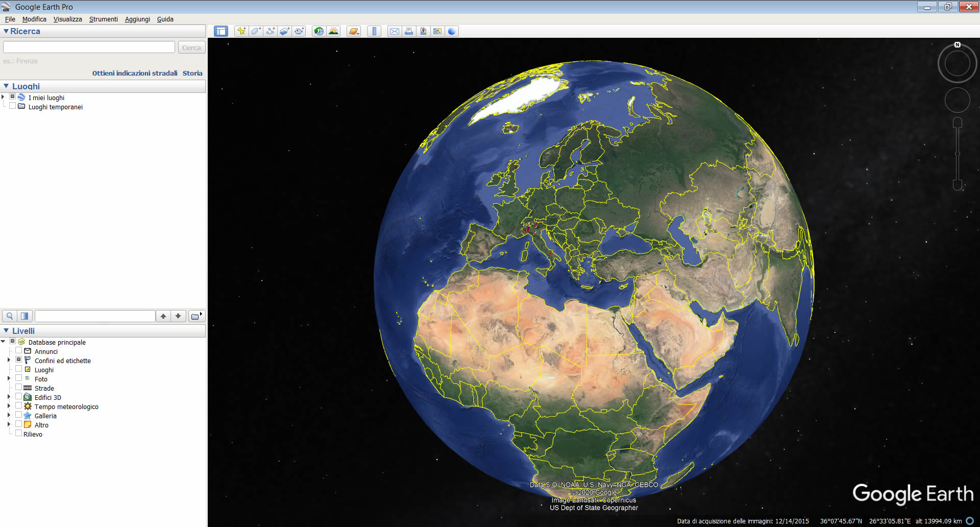View in Google Maps icon
980x527 pixels.
(437, 31)
